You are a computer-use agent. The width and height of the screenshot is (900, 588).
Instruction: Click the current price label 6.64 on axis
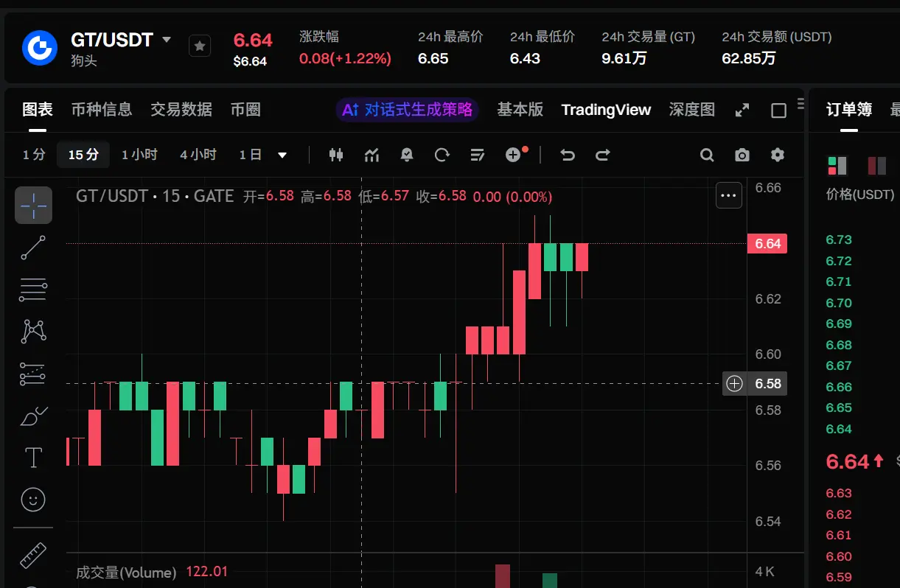point(767,244)
